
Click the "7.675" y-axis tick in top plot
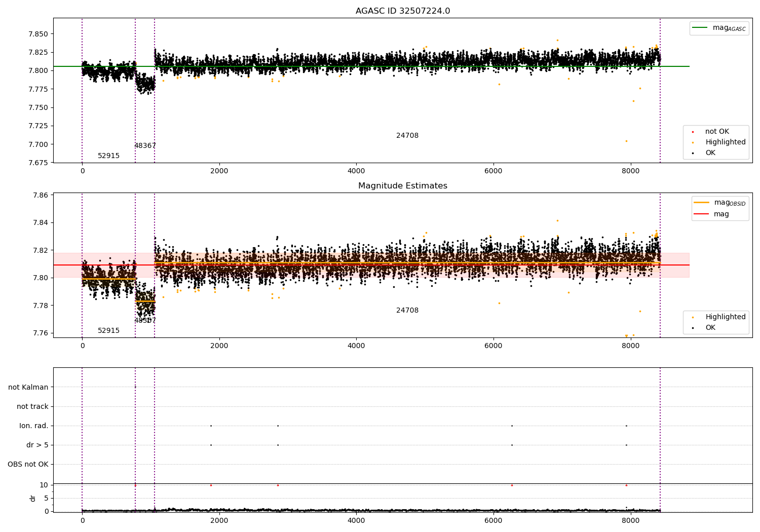39,163
